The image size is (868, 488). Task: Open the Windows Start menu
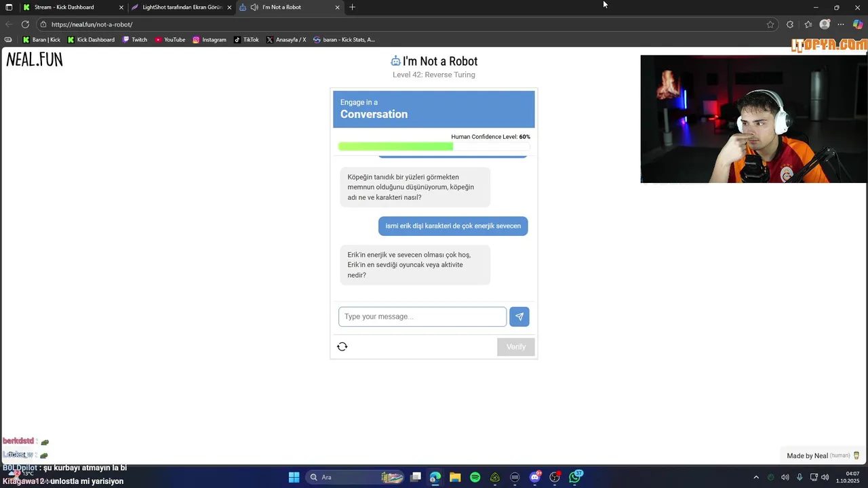tap(294, 477)
